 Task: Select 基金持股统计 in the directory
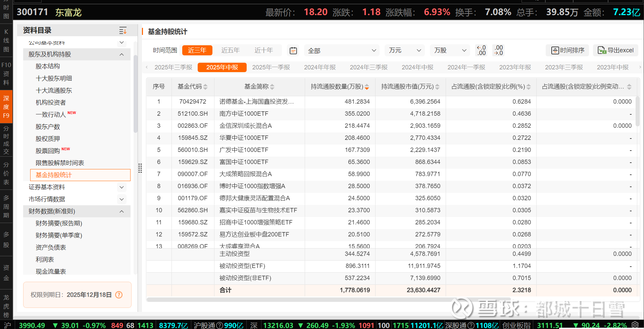tap(80, 175)
